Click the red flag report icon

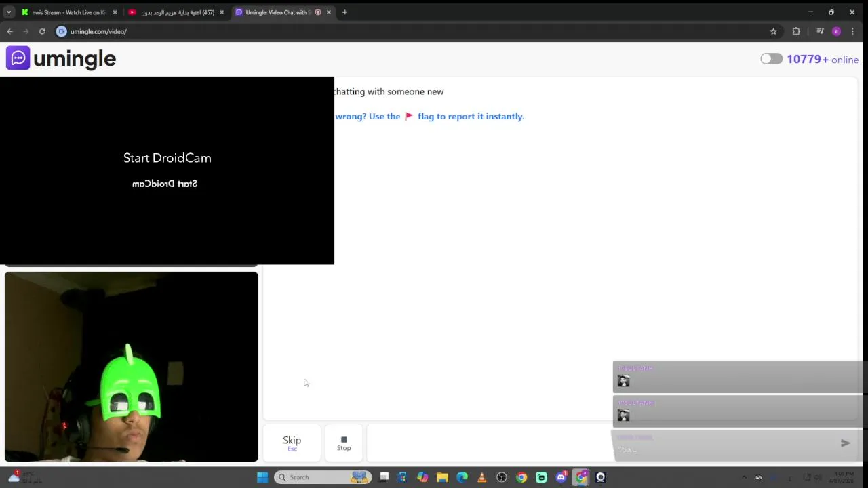coord(409,116)
